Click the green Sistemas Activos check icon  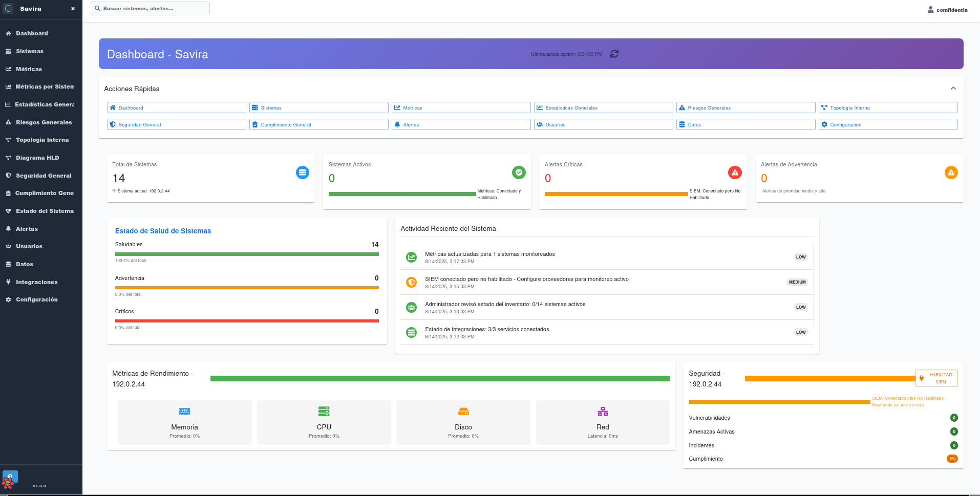(519, 172)
